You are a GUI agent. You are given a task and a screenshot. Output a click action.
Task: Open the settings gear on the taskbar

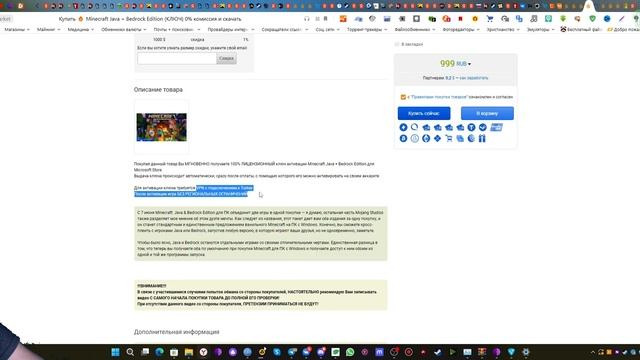tap(526, 352)
